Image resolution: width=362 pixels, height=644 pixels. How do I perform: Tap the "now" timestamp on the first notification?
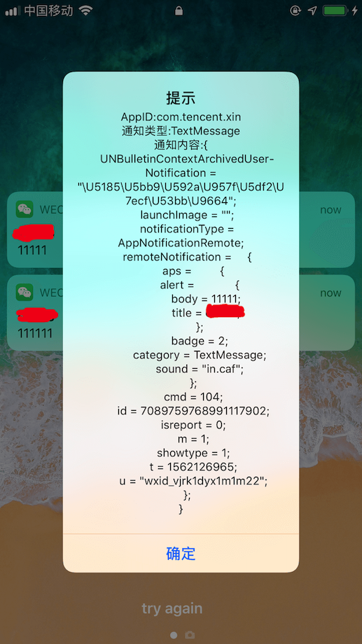(x=330, y=210)
